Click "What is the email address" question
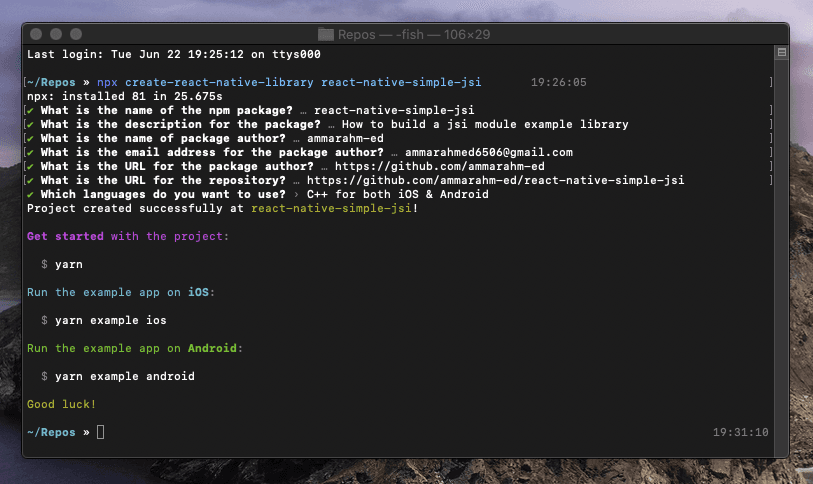The height and width of the screenshot is (484, 813). pos(212,153)
